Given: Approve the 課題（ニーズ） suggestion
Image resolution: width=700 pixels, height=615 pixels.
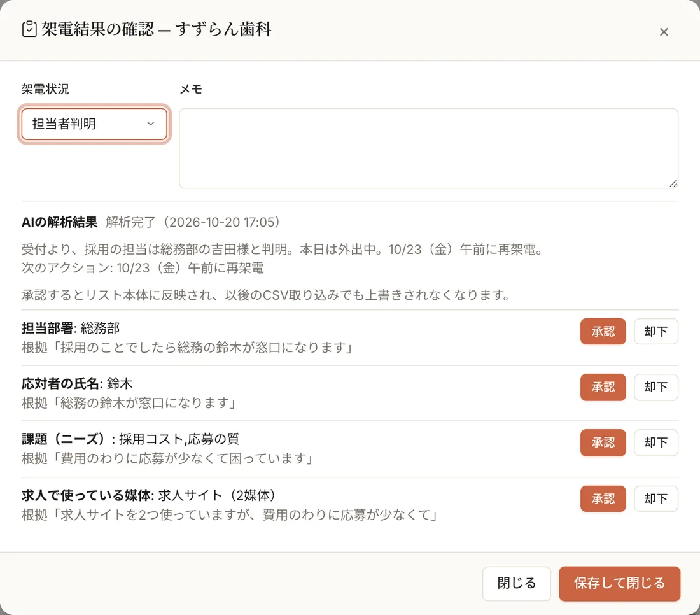Looking at the screenshot, I should coord(603,442).
